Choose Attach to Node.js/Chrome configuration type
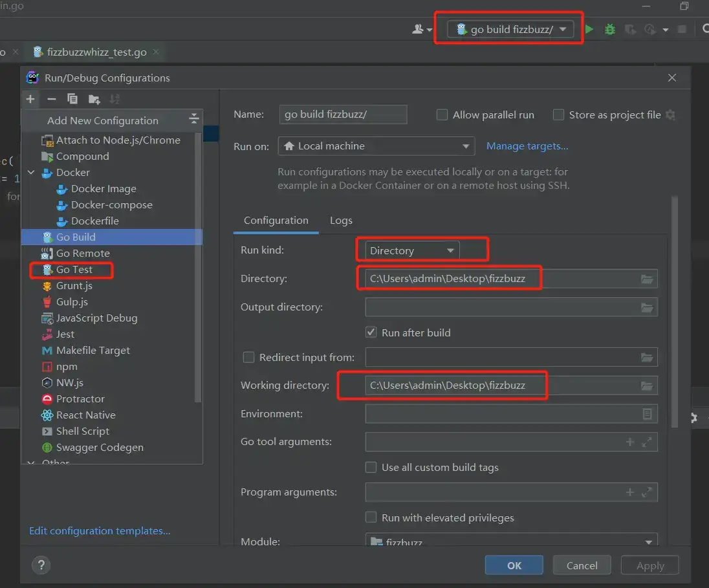This screenshot has height=588, width=709. (x=111, y=140)
